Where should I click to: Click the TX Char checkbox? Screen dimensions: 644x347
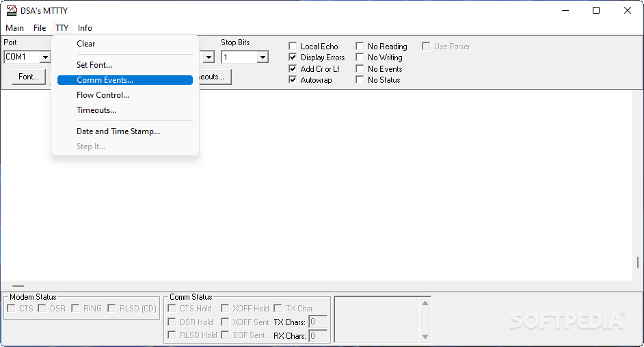[278, 309]
